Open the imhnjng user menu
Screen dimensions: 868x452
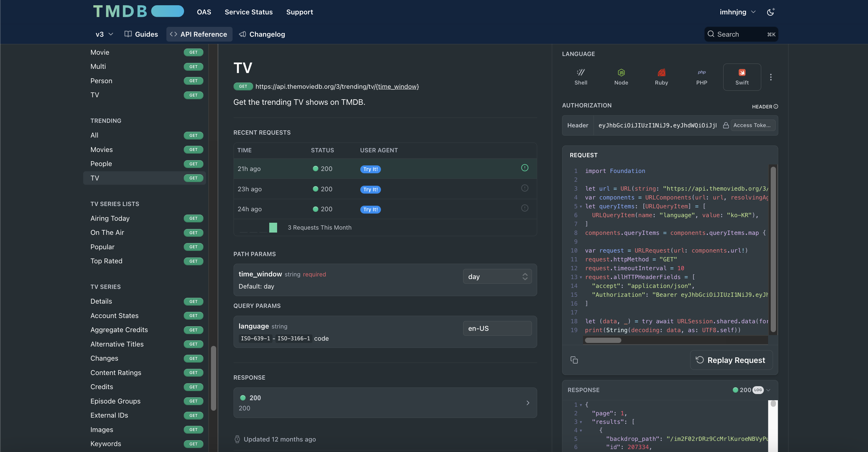(x=738, y=12)
